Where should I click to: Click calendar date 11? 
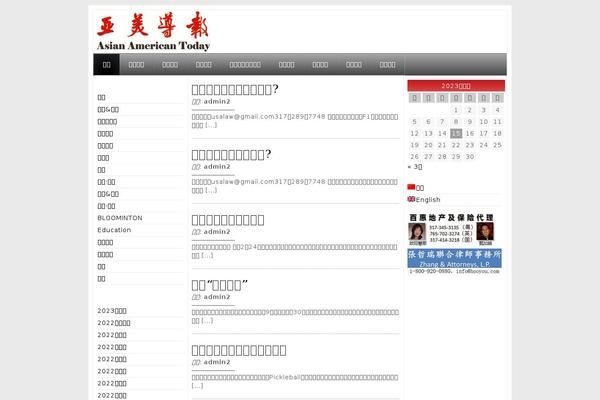coord(497,122)
